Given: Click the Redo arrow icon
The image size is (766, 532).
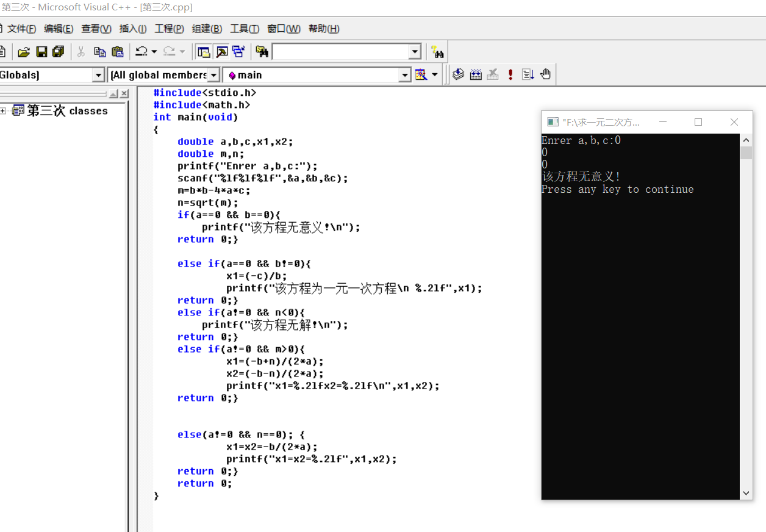Looking at the screenshot, I should pos(169,52).
